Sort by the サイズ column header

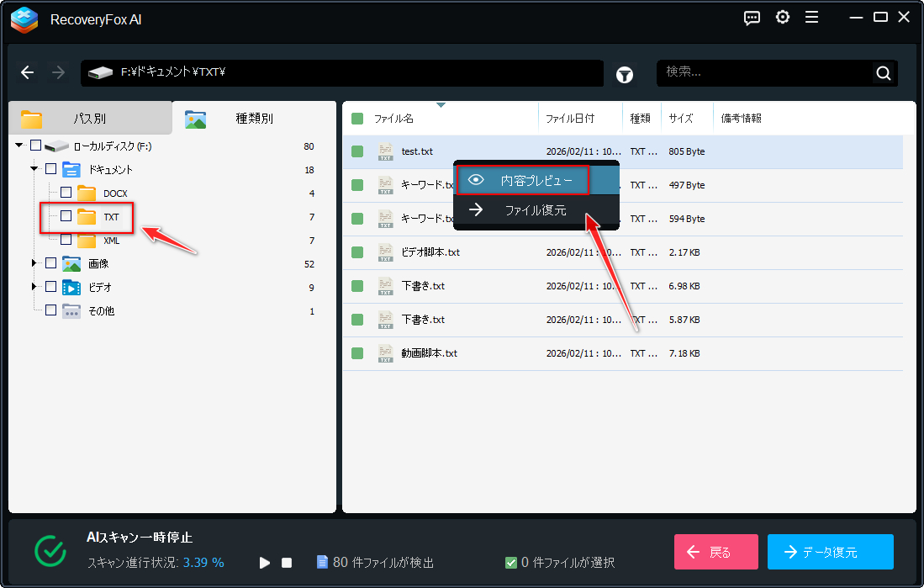(681, 119)
